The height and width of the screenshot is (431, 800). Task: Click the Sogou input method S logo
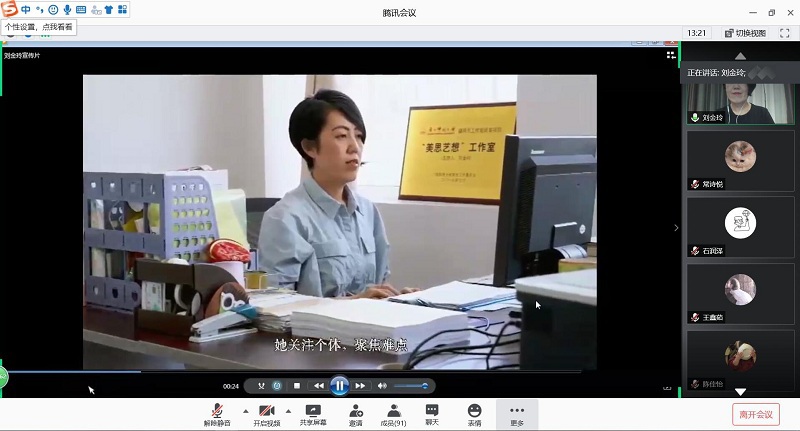[9, 9]
